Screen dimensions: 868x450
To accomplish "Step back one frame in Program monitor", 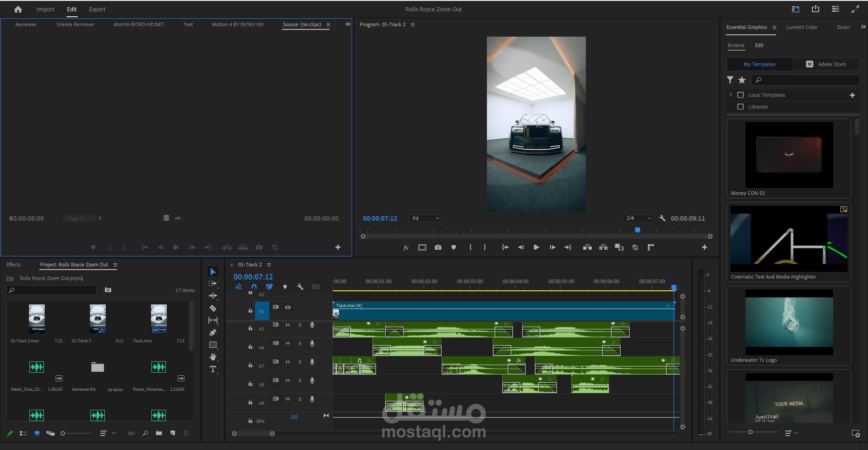I will [521, 247].
